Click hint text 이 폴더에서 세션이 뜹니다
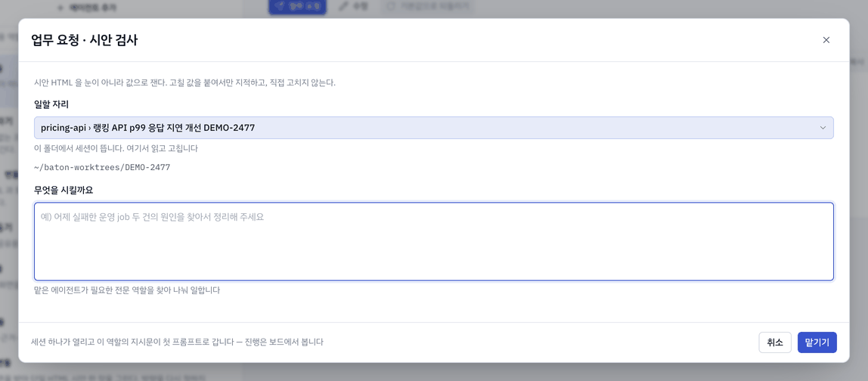The width and height of the screenshot is (868, 381). [x=116, y=148]
